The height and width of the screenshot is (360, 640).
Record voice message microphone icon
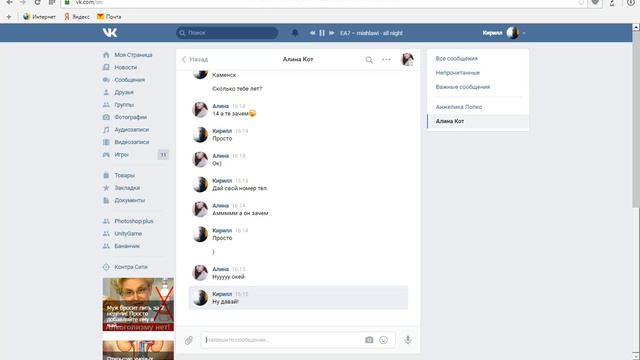[408, 340]
